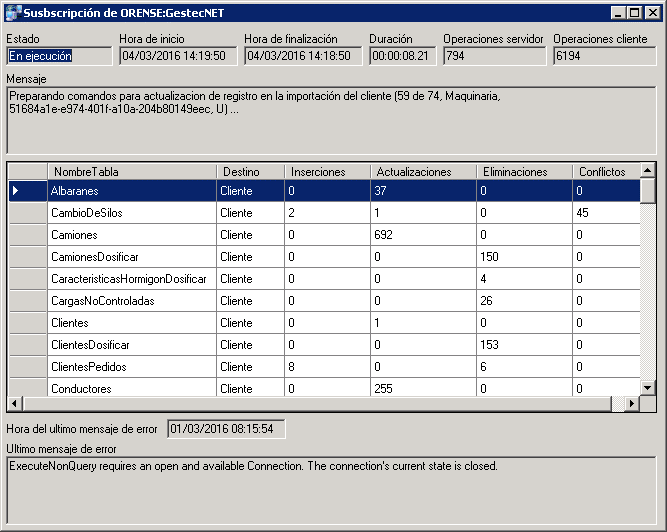
Task: Click Actualizaciones value 692 for Camiones
Action: click(424, 235)
